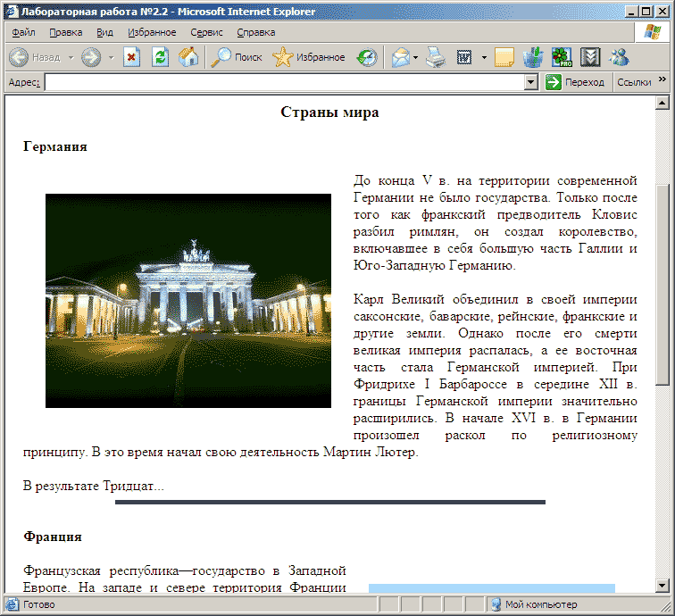Click the History clock icon
Screen dimensions: 675x616
point(367,57)
